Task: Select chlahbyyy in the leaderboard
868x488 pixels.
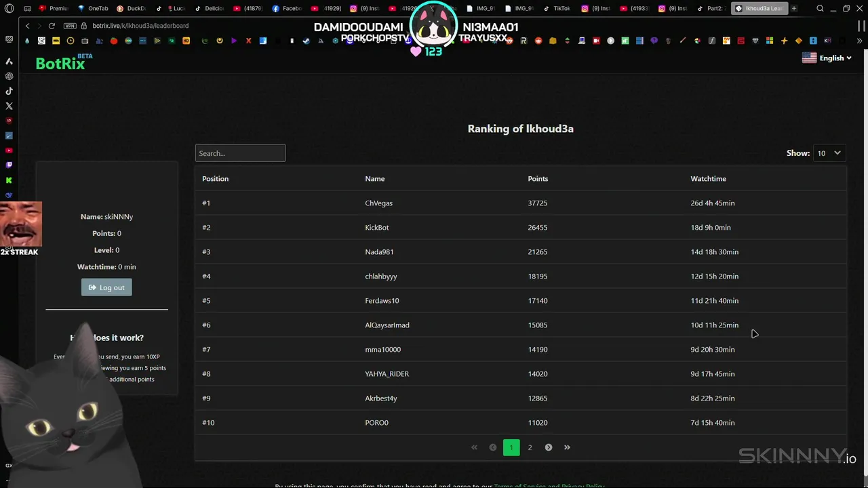Action: [381, 277]
